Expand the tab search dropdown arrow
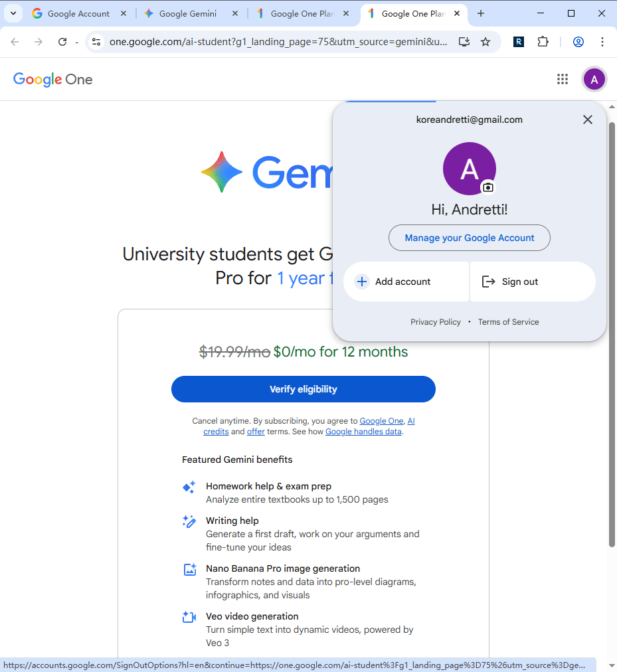617x672 pixels. click(x=13, y=13)
